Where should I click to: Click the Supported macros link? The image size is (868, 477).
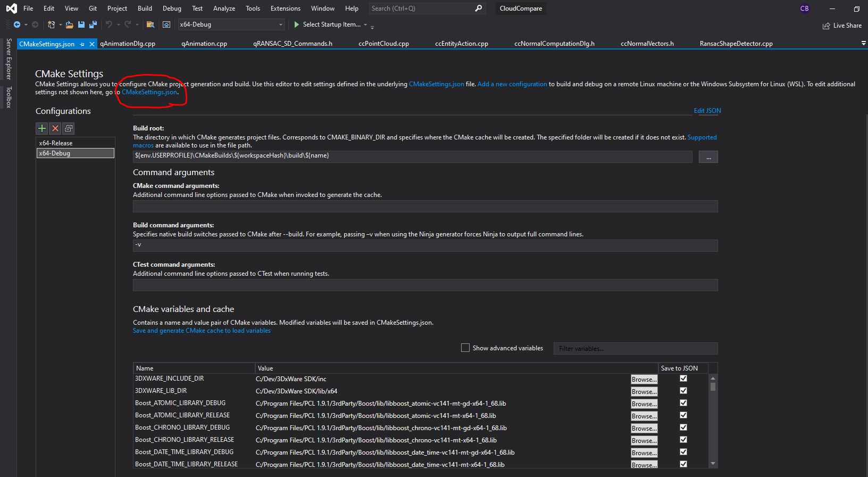702,137
